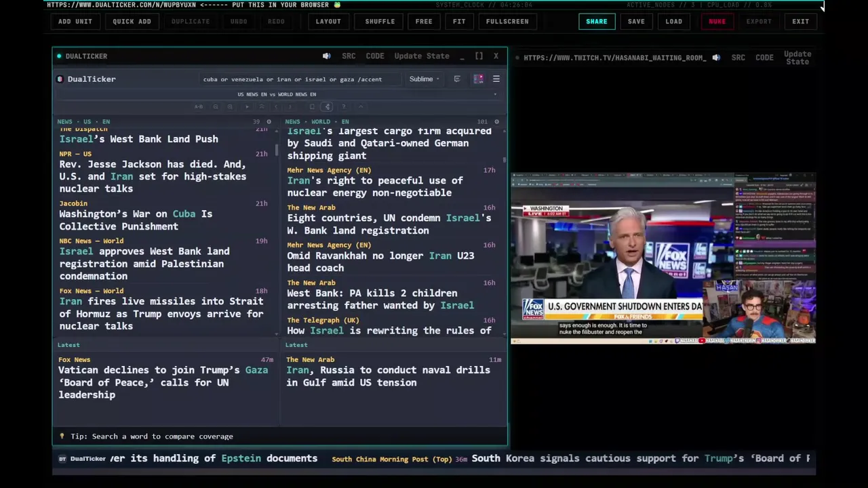The height and width of the screenshot is (488, 868).
Task: Mute the Twitch unit speaker icon
Action: (x=716, y=58)
